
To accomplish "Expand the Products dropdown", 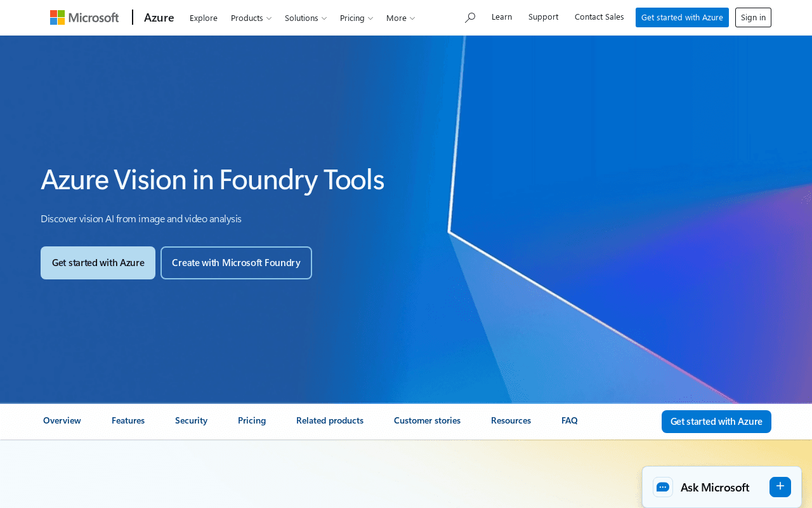I will click(251, 18).
